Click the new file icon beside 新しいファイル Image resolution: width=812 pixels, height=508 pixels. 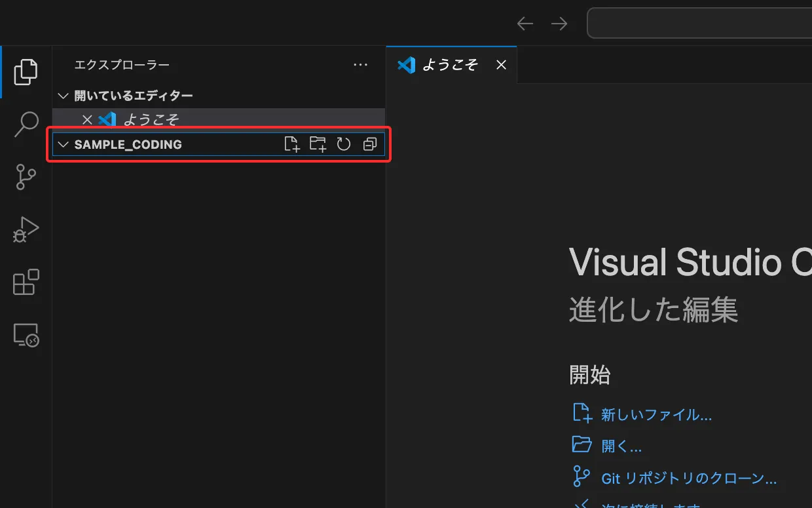click(581, 413)
